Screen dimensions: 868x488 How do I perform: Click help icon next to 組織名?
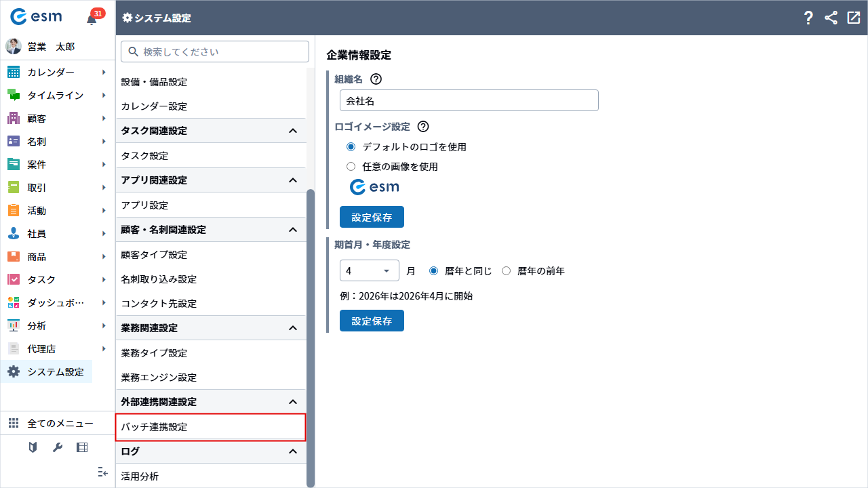pos(376,79)
